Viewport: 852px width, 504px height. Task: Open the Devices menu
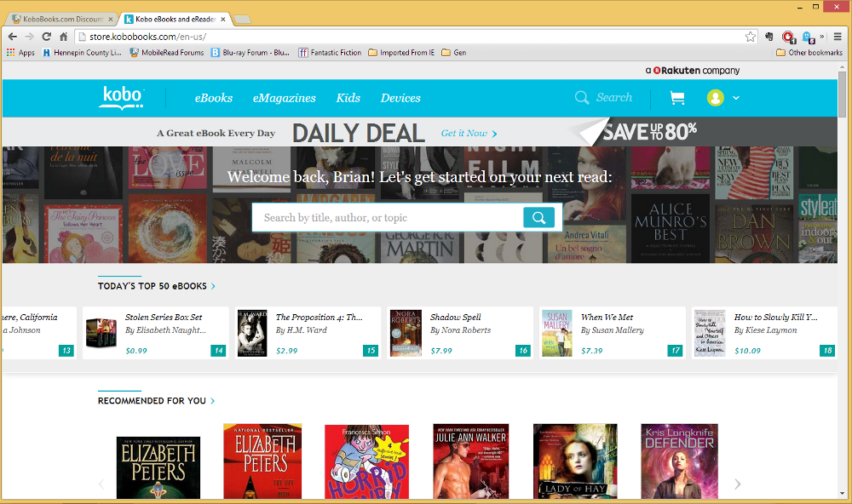(x=400, y=98)
